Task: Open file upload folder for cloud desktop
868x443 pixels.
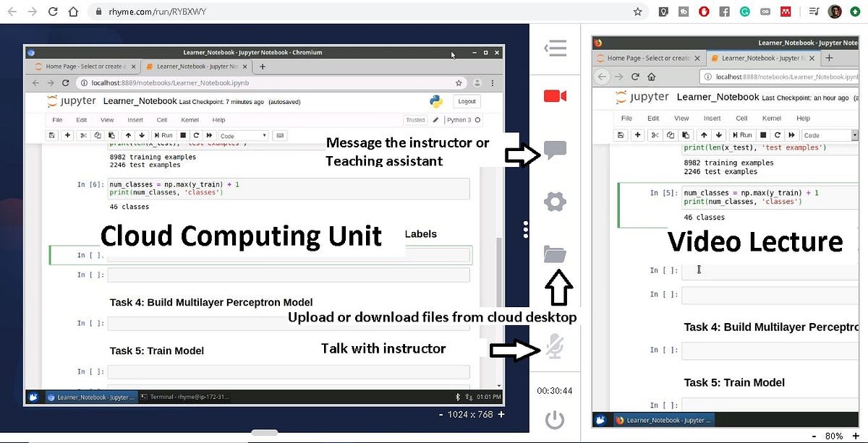Action: point(556,253)
